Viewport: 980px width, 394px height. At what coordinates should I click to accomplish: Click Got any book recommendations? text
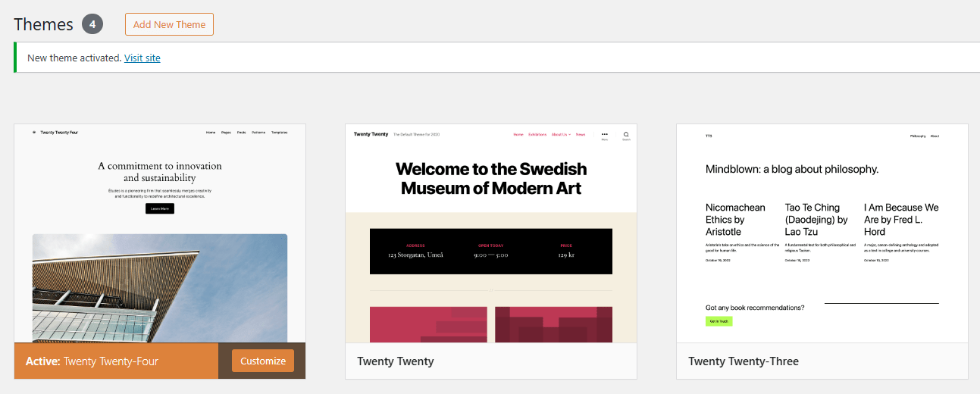coord(755,308)
